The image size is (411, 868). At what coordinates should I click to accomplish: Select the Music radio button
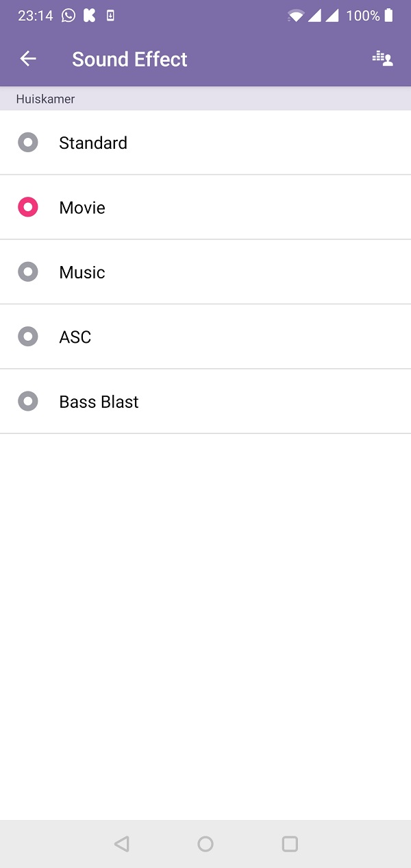coord(28,272)
